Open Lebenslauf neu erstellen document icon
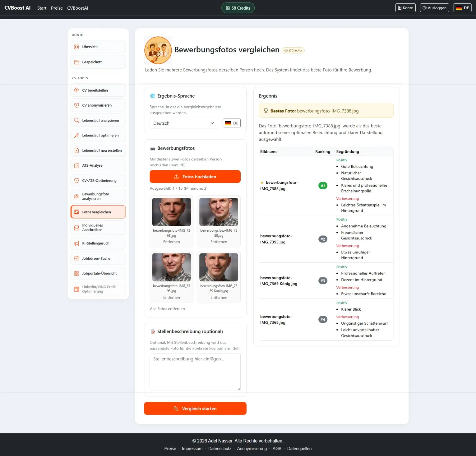 (x=77, y=151)
